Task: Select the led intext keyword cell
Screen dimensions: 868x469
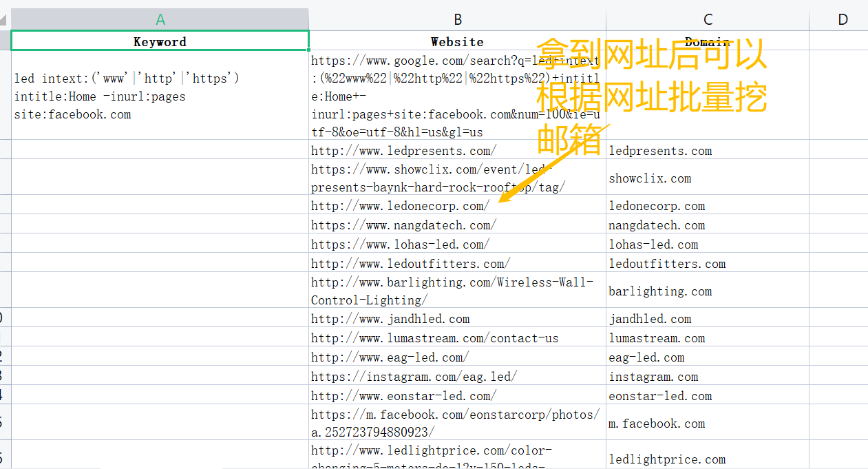Action: coord(160,96)
